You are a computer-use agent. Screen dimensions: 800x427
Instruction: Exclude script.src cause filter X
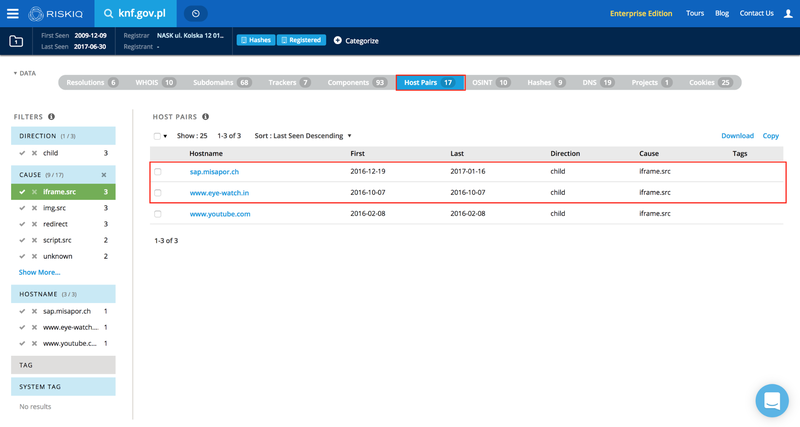click(x=34, y=240)
